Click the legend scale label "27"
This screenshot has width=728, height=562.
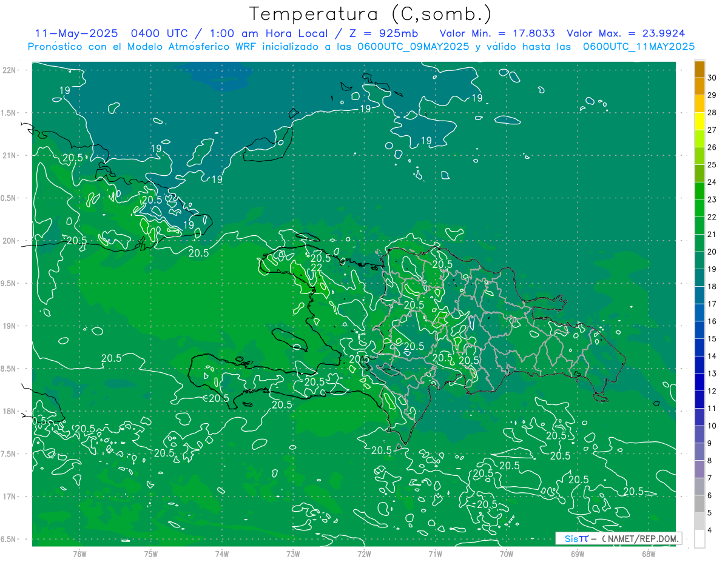coord(712,130)
